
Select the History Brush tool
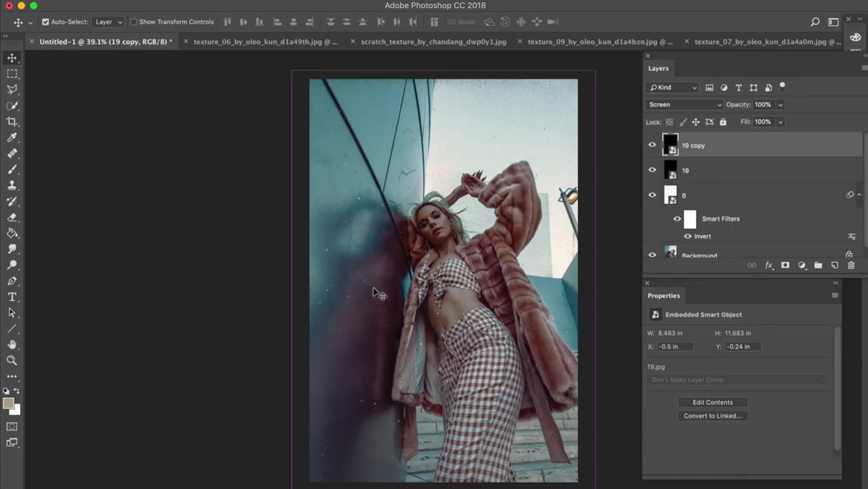pos(12,201)
